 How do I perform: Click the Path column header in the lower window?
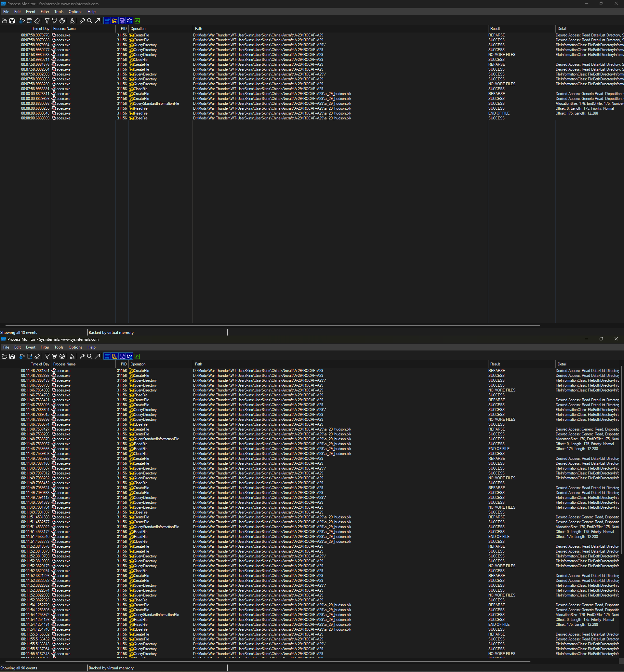click(x=340, y=364)
